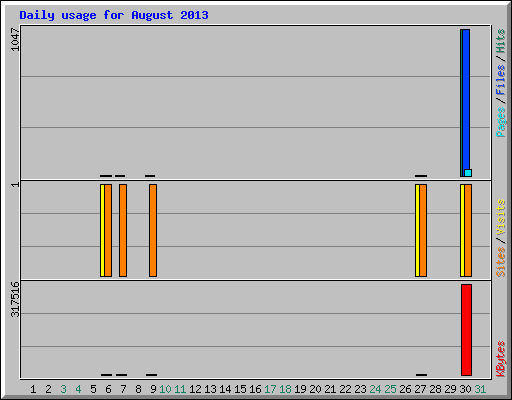Click the cyan Pages bar on day 30

(468, 173)
